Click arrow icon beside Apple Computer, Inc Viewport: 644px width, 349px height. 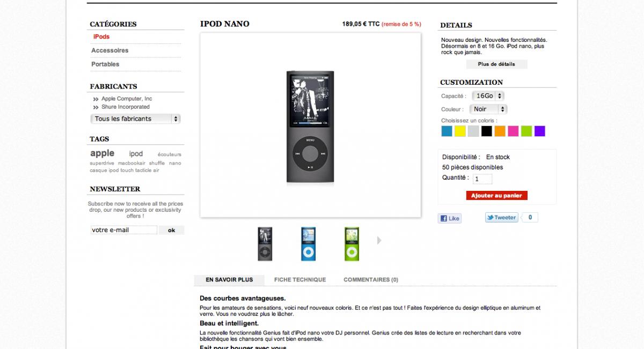(96, 99)
